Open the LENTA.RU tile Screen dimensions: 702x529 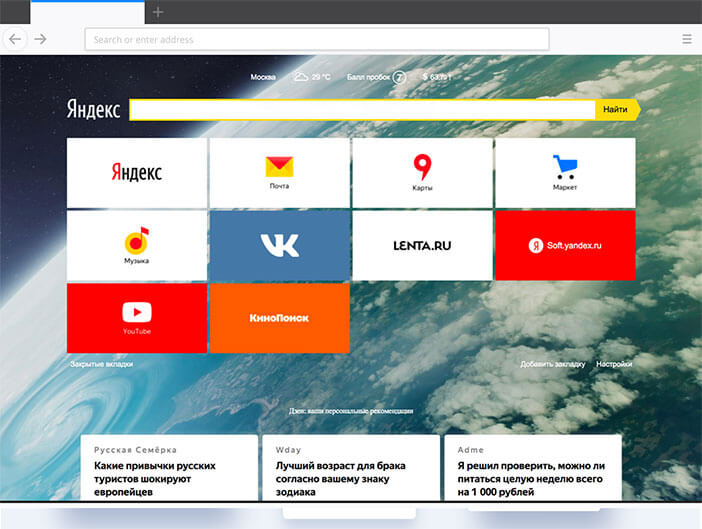point(422,245)
